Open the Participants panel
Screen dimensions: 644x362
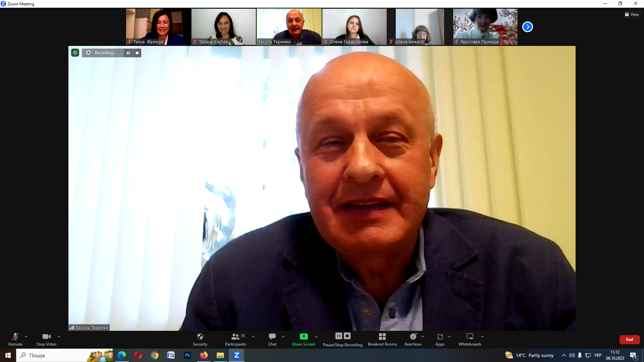click(235, 339)
